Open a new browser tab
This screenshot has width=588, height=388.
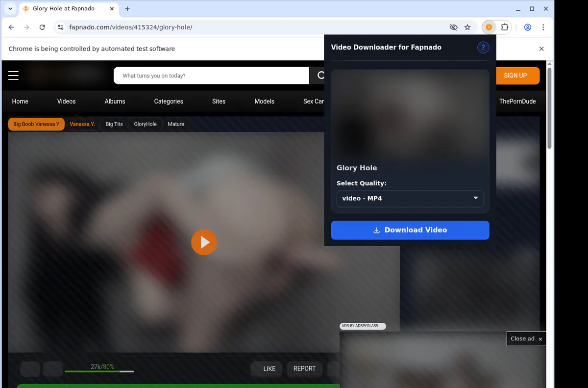tap(127, 9)
